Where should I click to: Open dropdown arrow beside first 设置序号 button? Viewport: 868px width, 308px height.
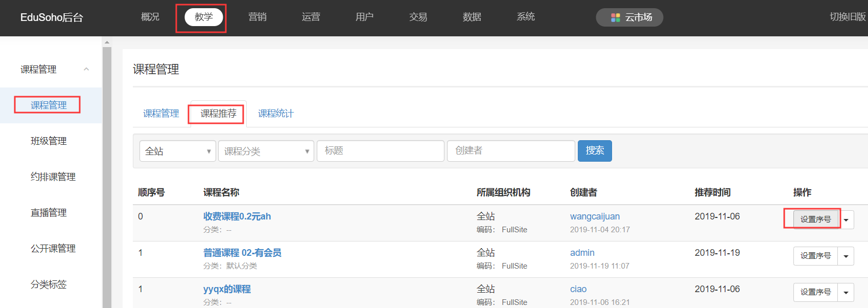click(x=846, y=220)
